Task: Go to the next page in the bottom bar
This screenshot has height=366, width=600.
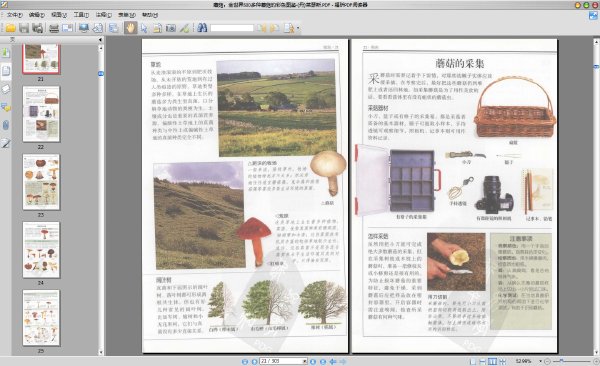Action: pos(313,361)
